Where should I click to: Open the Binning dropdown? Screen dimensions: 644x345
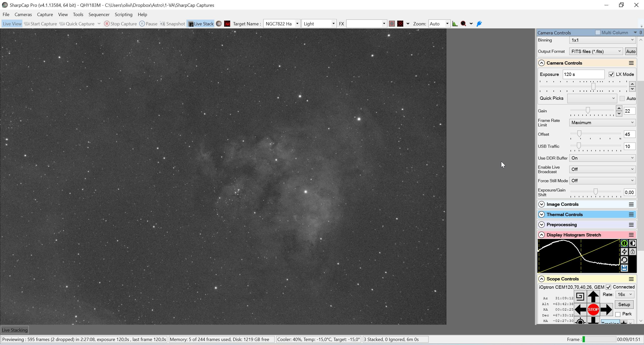(602, 40)
